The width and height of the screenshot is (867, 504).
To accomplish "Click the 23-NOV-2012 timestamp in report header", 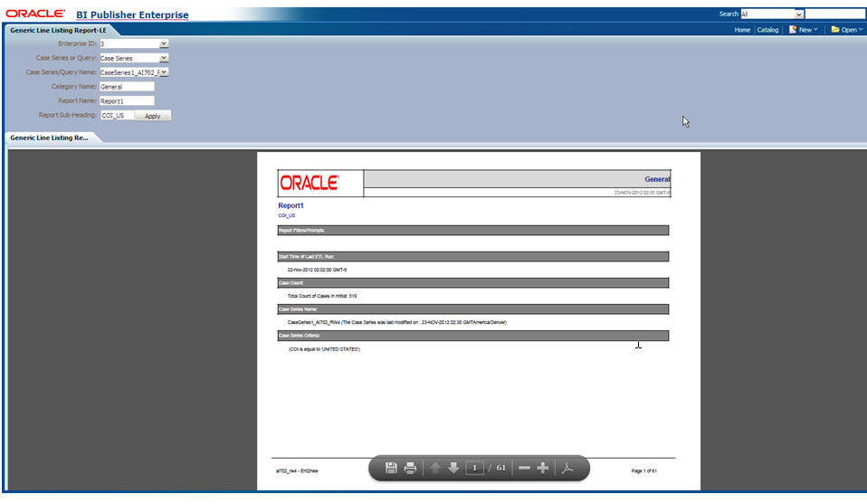I will (x=642, y=193).
